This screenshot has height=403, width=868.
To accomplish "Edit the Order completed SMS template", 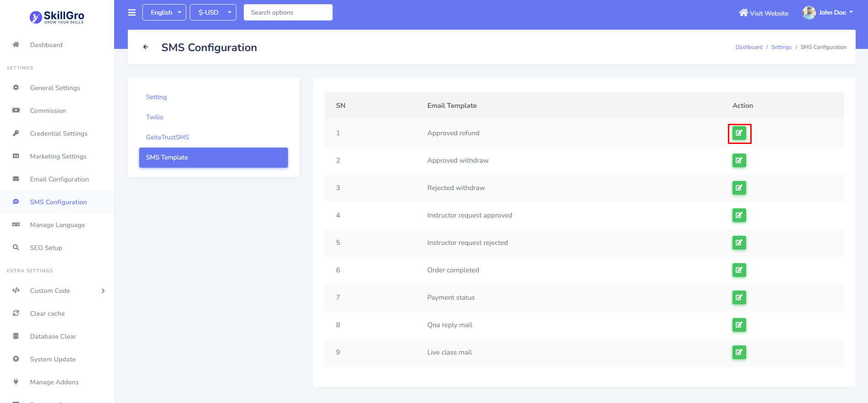I will pyautogui.click(x=739, y=270).
